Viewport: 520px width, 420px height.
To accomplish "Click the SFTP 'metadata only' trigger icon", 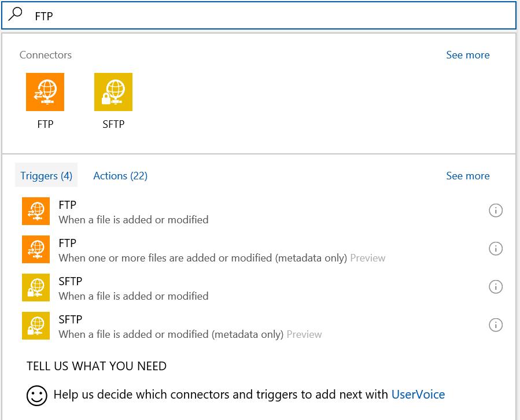I will tap(36, 326).
